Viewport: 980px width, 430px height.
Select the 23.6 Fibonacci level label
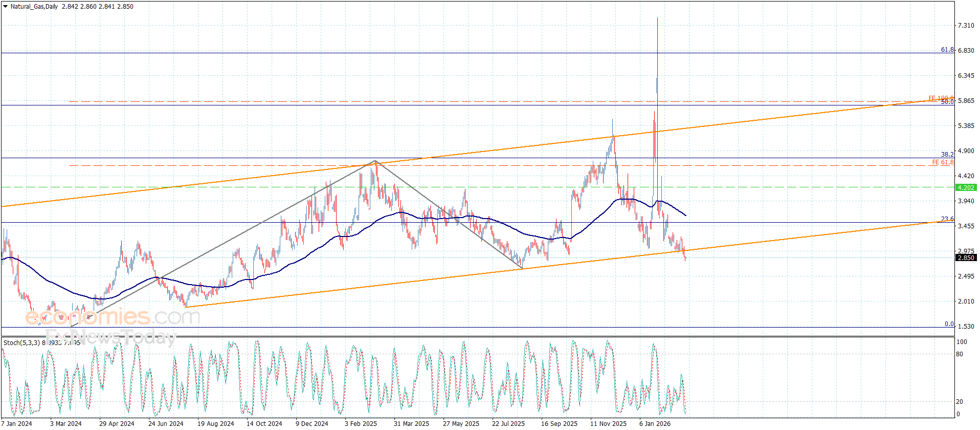click(947, 219)
